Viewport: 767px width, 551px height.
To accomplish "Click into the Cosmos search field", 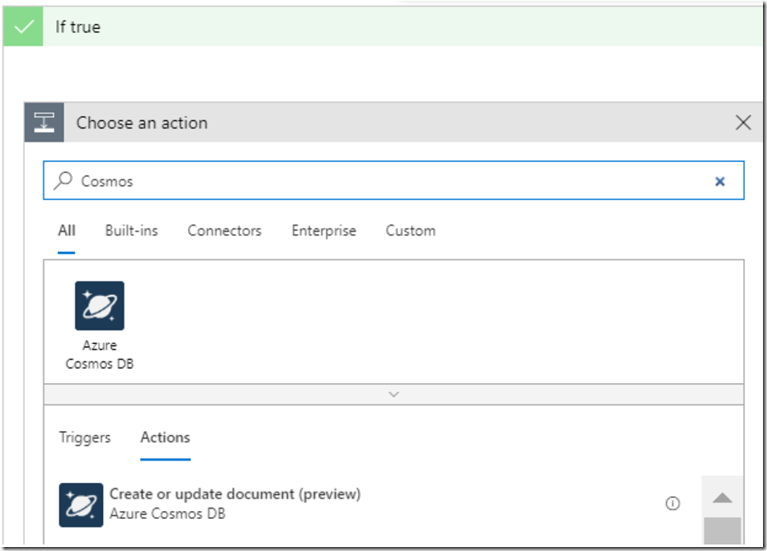I will tap(394, 181).
